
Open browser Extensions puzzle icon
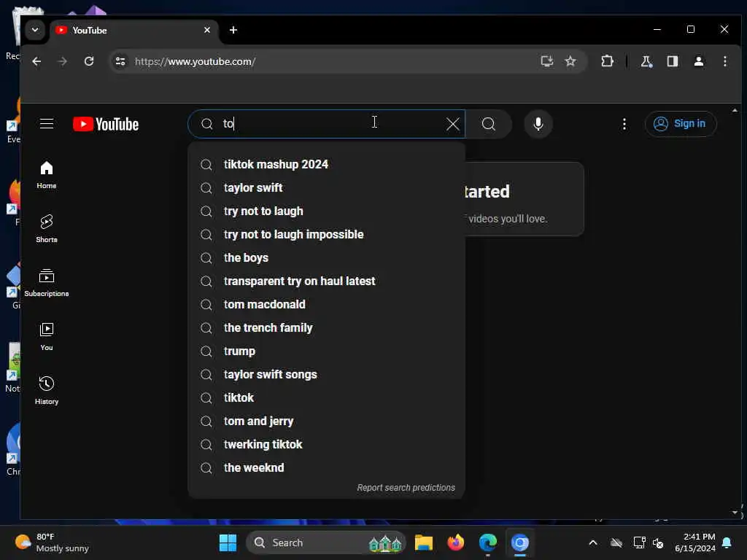pos(607,61)
